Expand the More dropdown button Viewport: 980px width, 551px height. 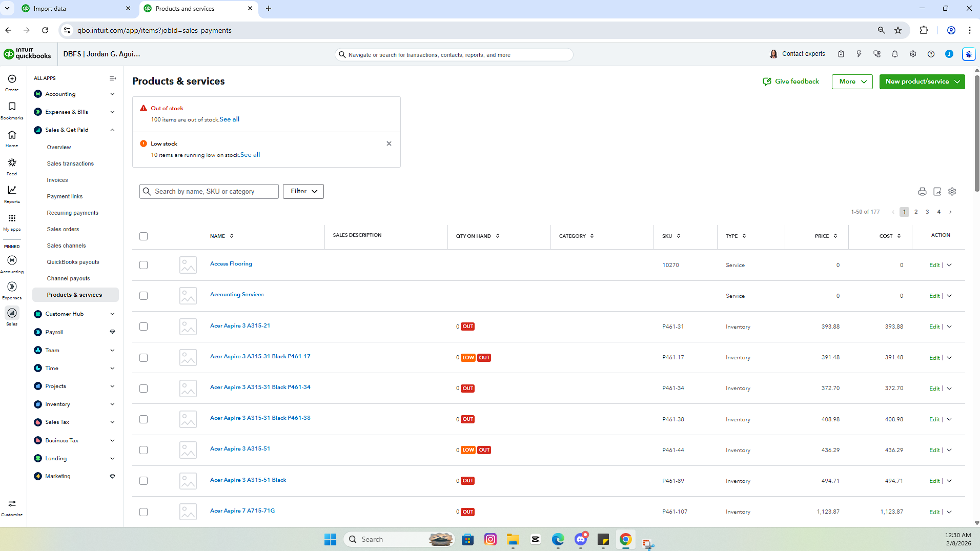[852, 81]
